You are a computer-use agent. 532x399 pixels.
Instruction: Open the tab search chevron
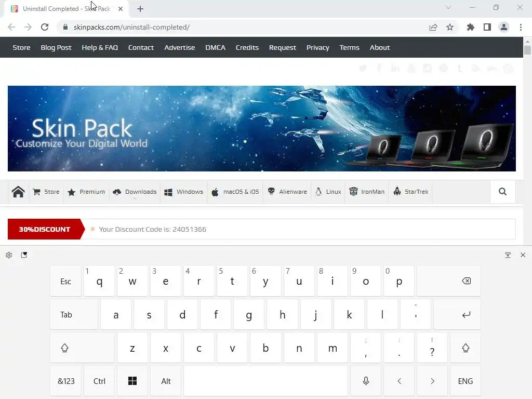click(x=448, y=7)
